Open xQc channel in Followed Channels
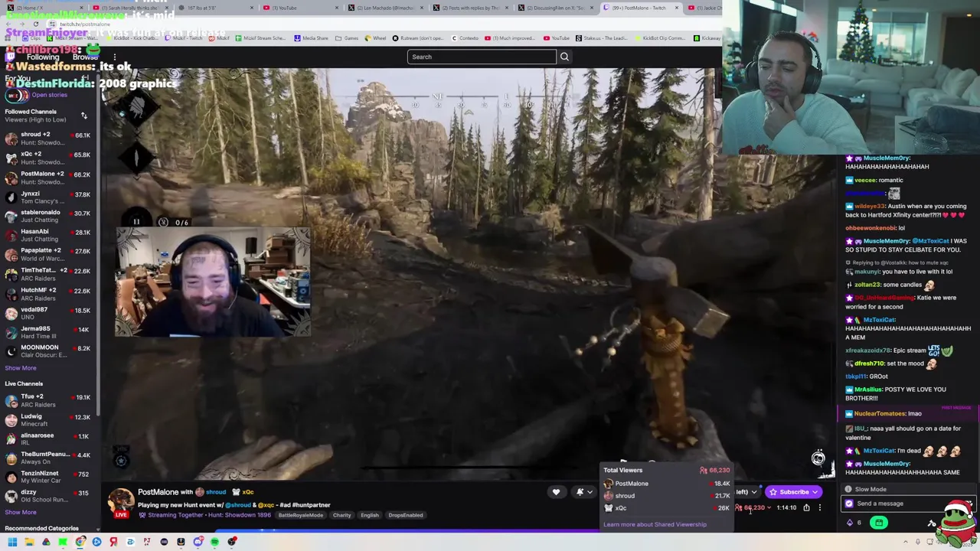 click(x=50, y=158)
